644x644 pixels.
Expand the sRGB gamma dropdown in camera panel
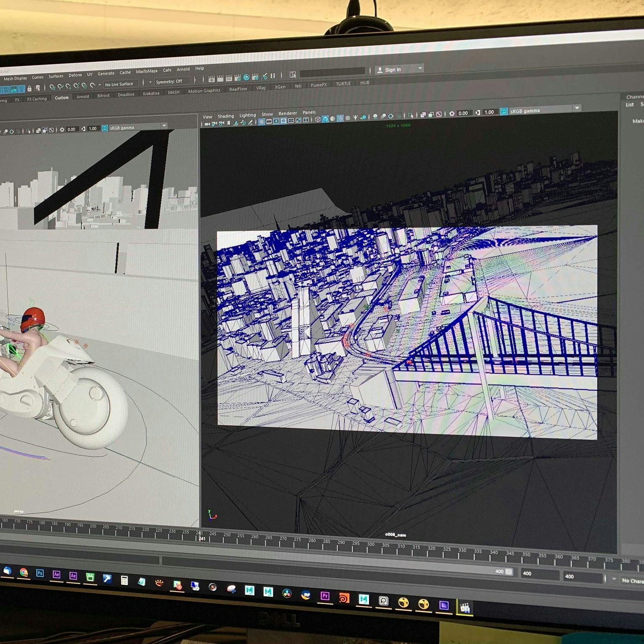point(577,108)
